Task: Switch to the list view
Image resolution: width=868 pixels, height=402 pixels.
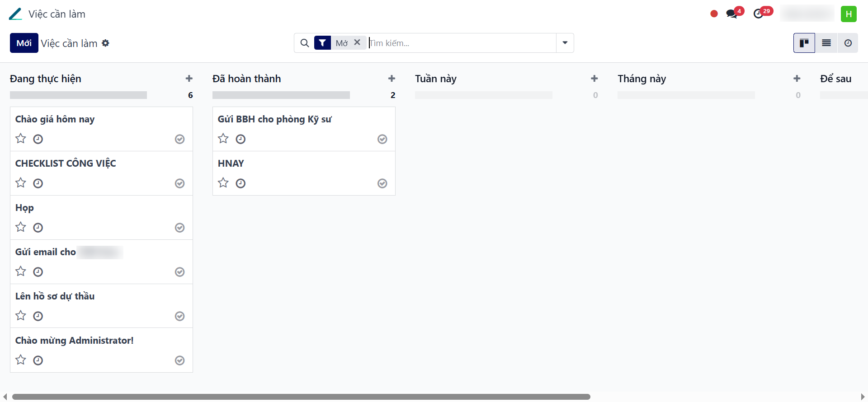Action: (826, 43)
